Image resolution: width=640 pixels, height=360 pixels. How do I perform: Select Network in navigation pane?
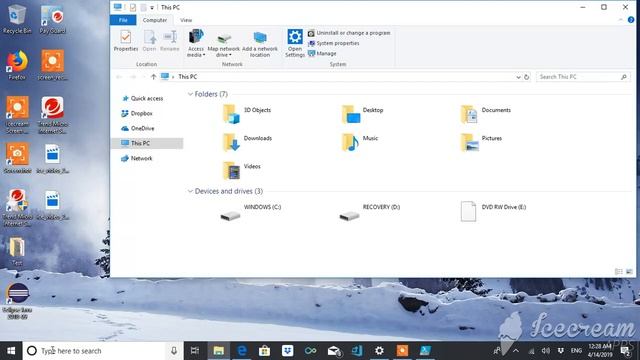tap(137, 158)
